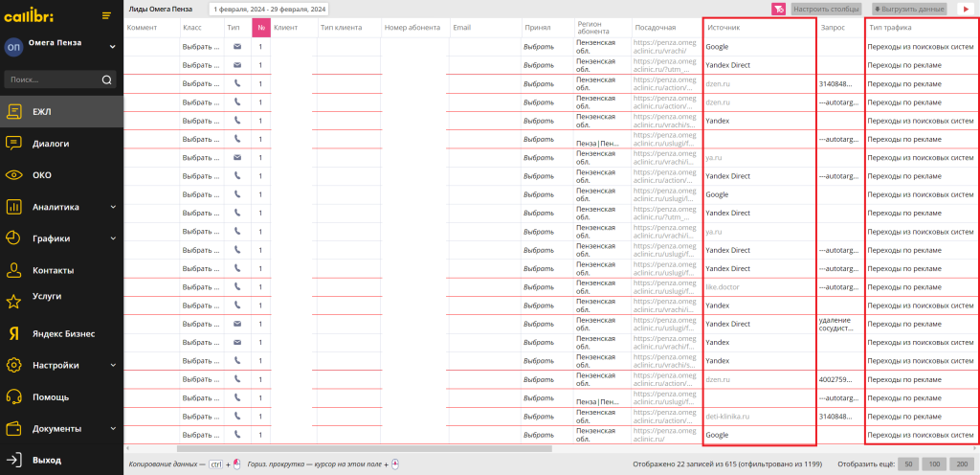Open Диалоги chat icon

pos(13,144)
